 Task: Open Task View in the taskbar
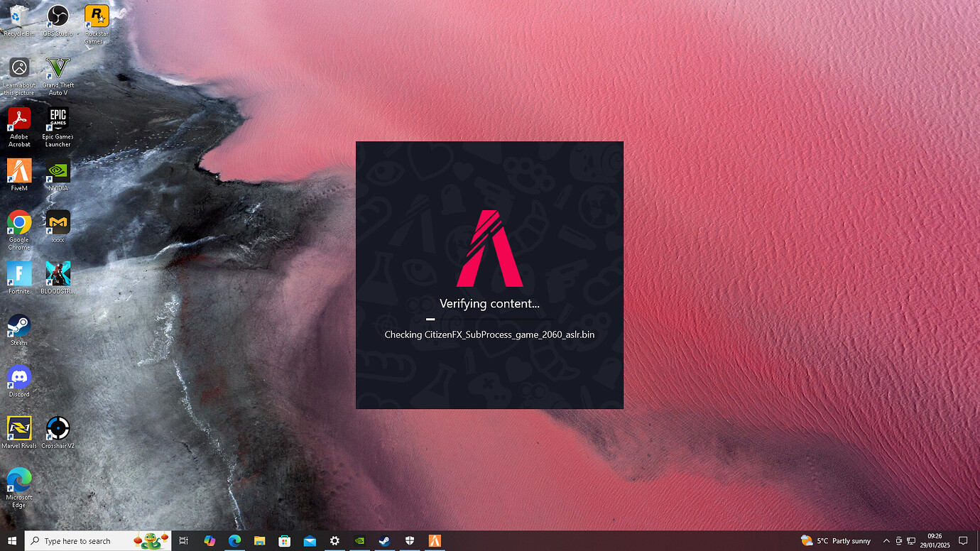pos(183,540)
